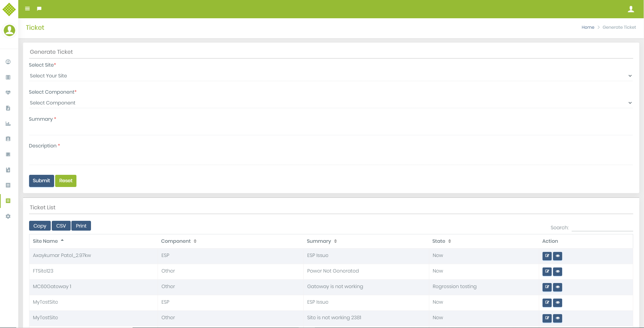Viewport: 644px width, 328px height.
Task: Reset the ticket form
Action: [66, 181]
